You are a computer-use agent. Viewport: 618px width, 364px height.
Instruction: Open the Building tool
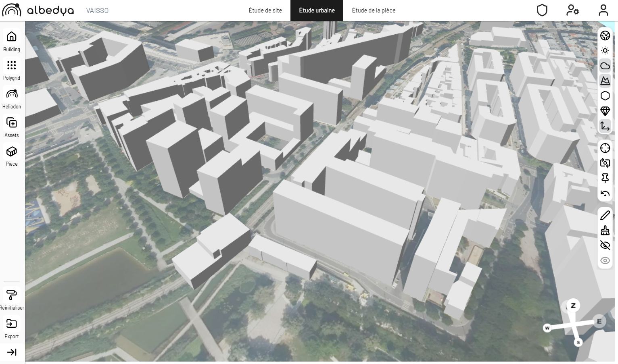coord(12,42)
